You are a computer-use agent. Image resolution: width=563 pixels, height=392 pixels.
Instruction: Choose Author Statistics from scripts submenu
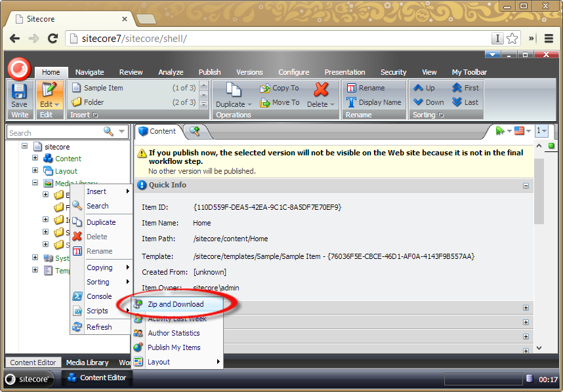[x=173, y=333]
